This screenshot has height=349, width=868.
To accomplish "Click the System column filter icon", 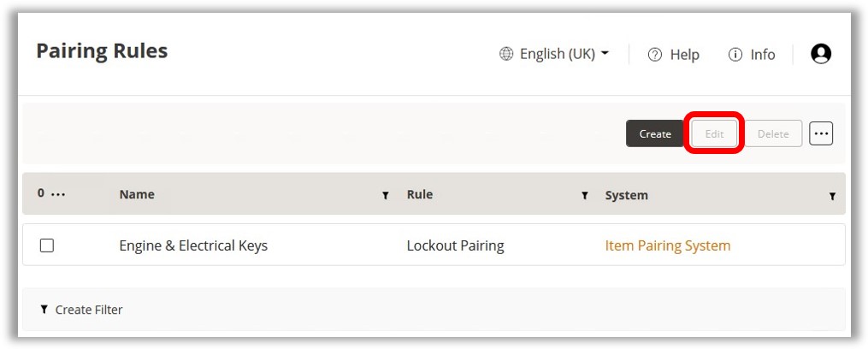I will click(x=832, y=196).
